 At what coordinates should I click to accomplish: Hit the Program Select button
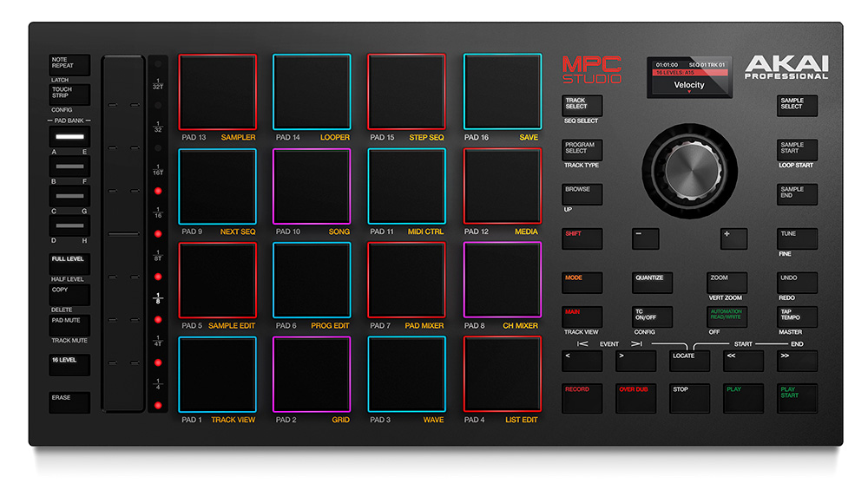pos(582,150)
